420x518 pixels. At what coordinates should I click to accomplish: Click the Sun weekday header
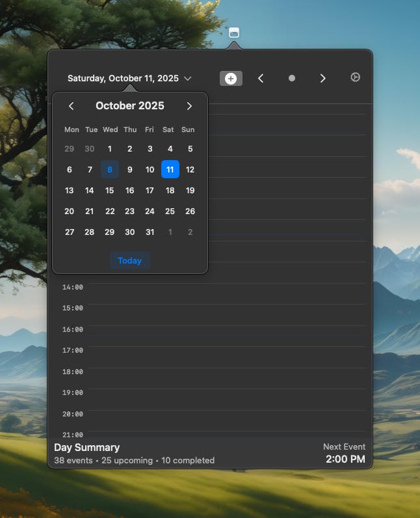point(188,129)
